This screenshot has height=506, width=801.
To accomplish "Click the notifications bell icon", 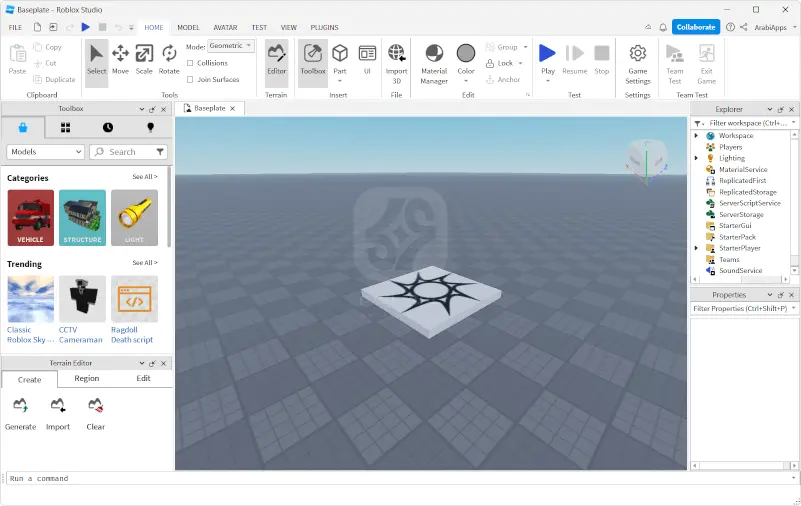I will click(x=663, y=28).
